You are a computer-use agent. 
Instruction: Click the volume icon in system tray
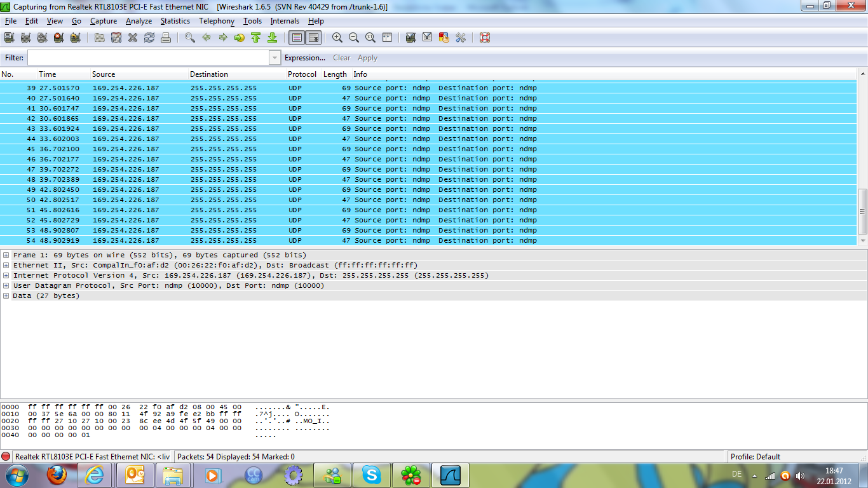click(x=800, y=475)
